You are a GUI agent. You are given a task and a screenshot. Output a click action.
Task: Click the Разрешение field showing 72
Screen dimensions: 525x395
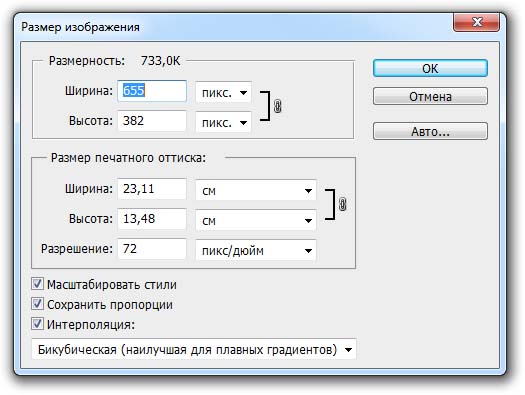point(152,249)
